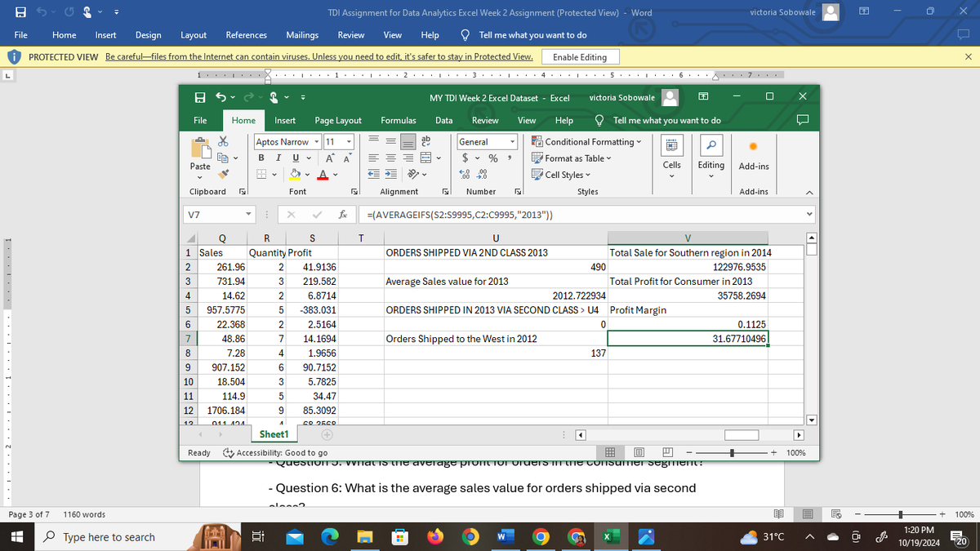Open the Formulas tab in Excel

pyautogui.click(x=399, y=120)
